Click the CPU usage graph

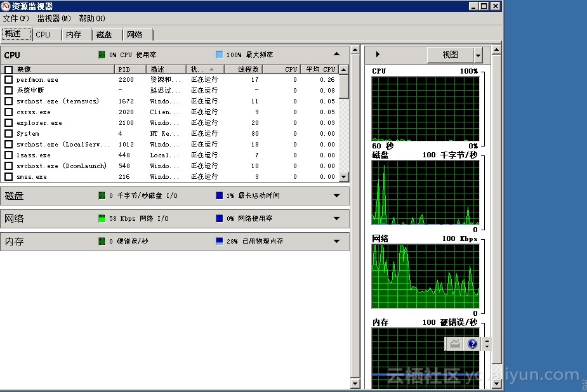[425, 109]
